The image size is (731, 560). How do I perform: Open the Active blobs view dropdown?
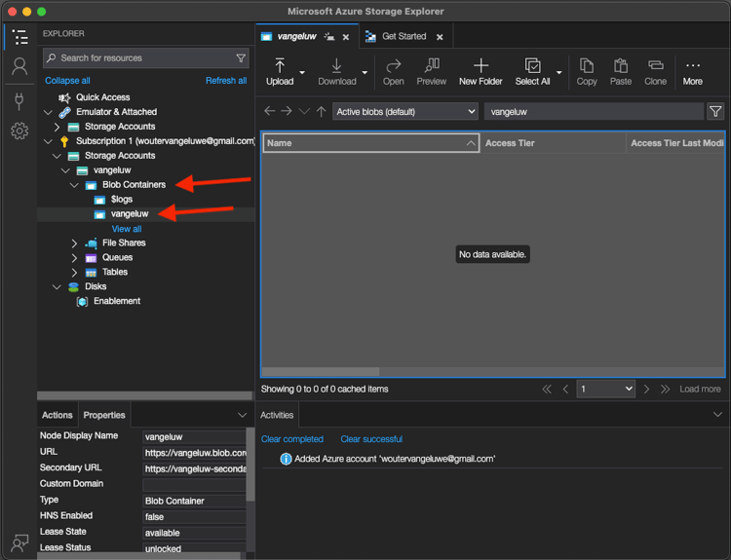405,112
